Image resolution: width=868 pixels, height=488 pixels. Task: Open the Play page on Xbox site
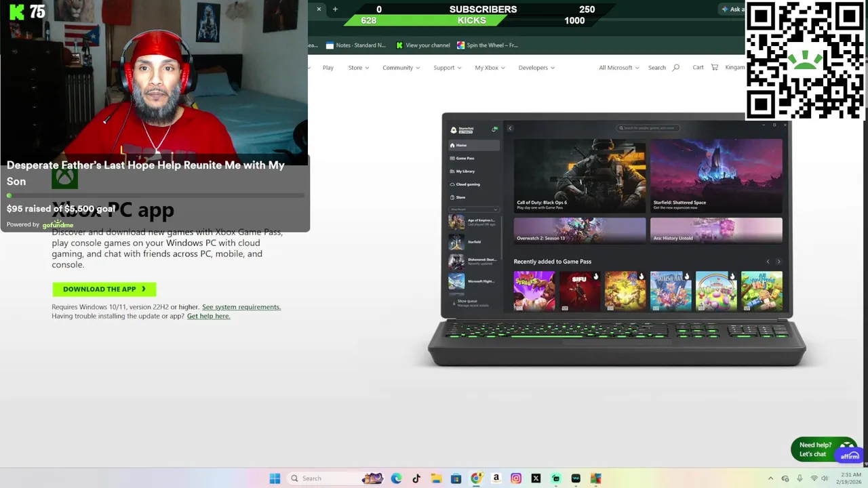pyautogui.click(x=328, y=68)
